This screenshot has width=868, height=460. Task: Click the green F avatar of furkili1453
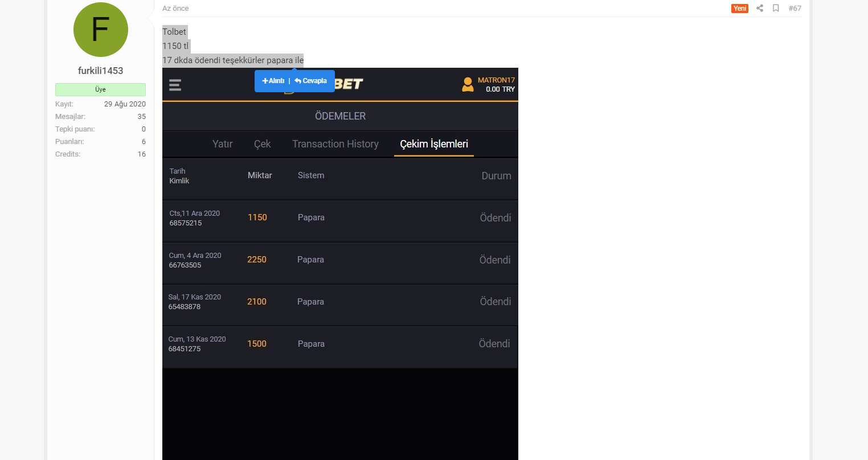pyautogui.click(x=101, y=30)
